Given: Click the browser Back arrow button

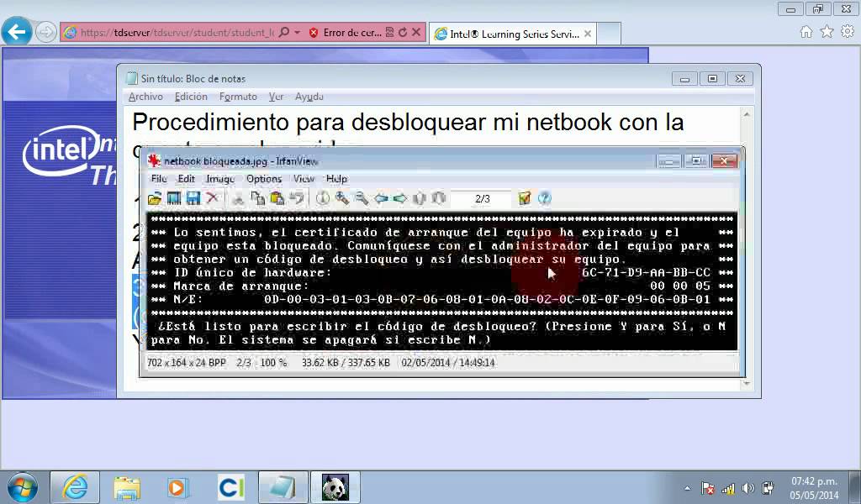Looking at the screenshot, I should [17, 32].
